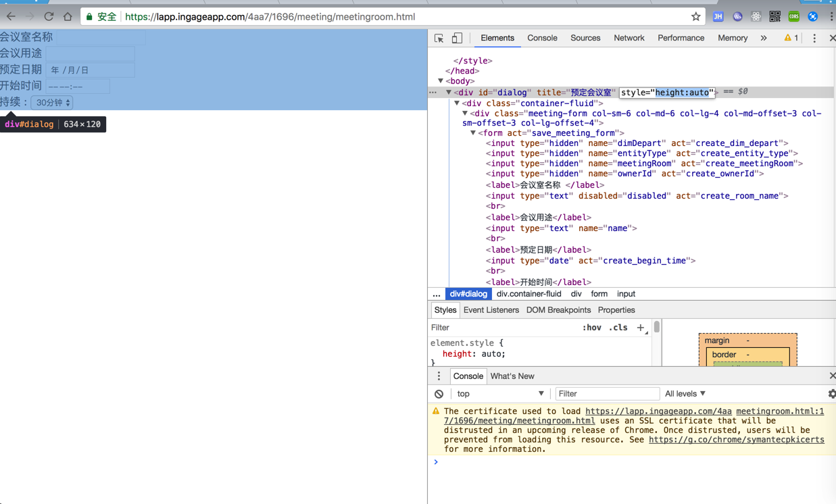Toggle the .cls class editor
This screenshot has width=836, height=504.
pyautogui.click(x=618, y=328)
